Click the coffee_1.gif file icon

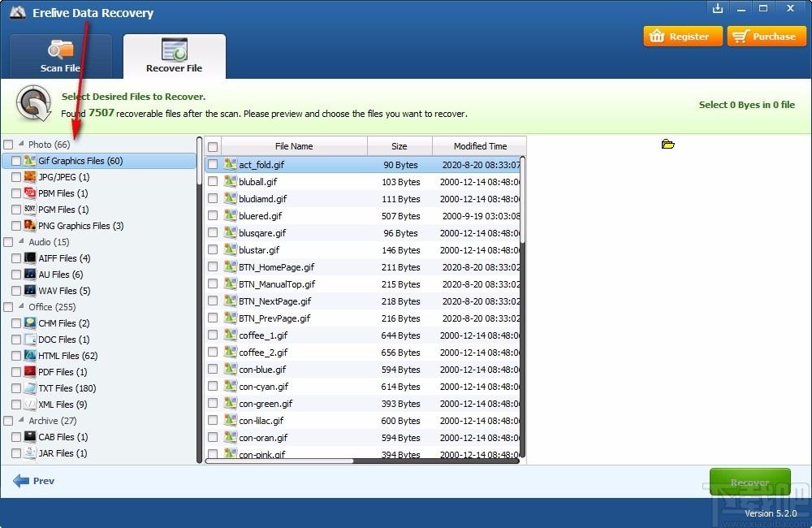point(230,335)
